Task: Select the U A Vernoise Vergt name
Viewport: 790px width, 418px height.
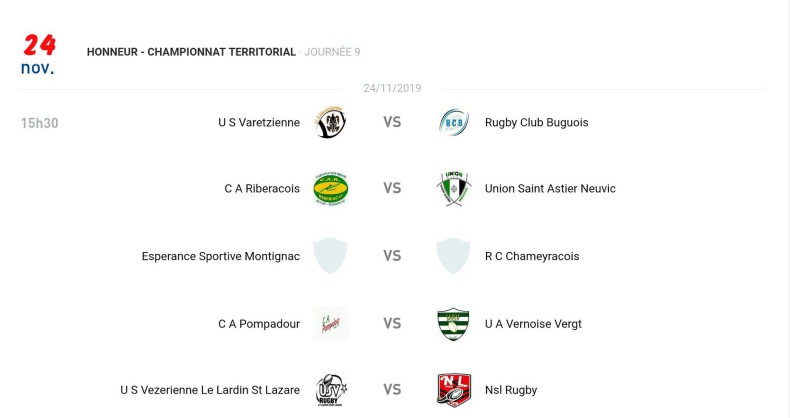Action: click(533, 323)
